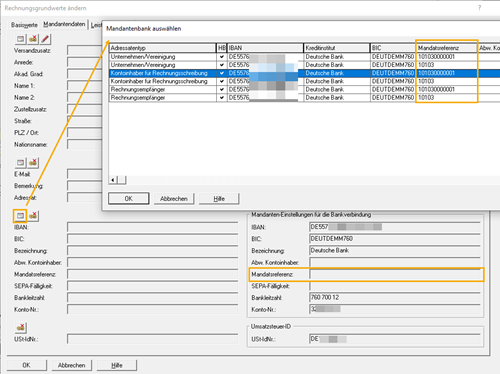Click Abbrechen at bottom of Rechnungsgrundwerte window
500x374 pixels.
[72, 365]
